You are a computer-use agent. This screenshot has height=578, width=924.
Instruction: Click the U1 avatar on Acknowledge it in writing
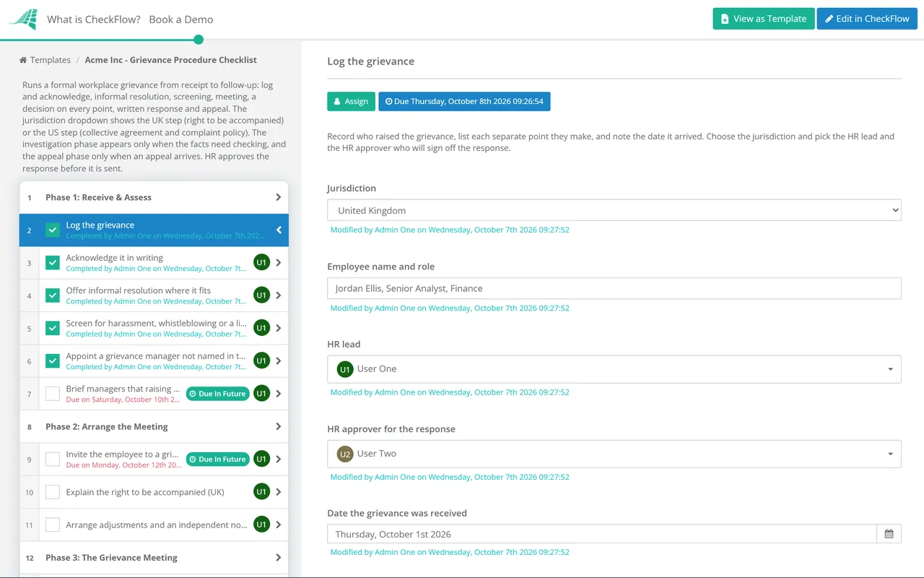coord(261,262)
